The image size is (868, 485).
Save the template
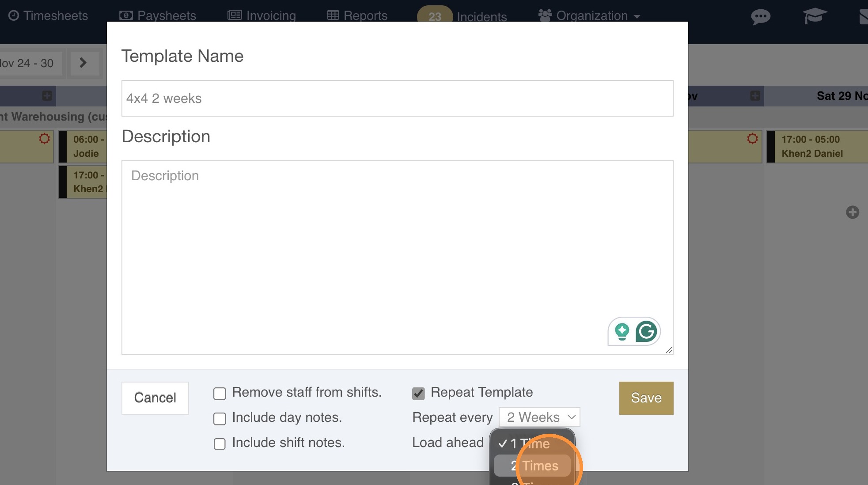(646, 398)
